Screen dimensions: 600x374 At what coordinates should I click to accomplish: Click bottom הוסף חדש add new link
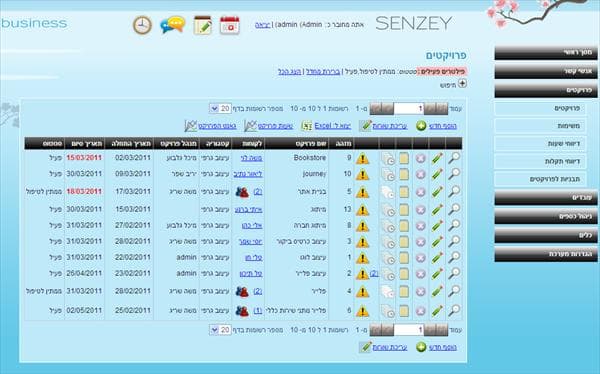coord(443,348)
